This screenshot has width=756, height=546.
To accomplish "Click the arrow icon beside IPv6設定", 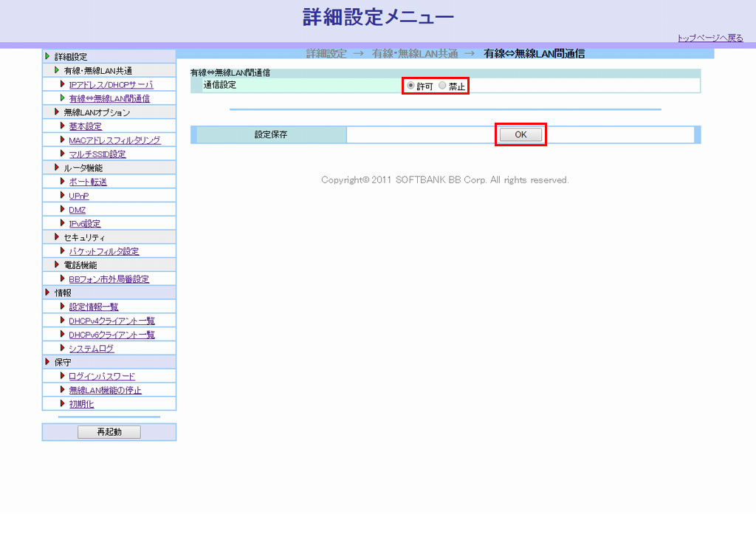I will pyautogui.click(x=63, y=223).
